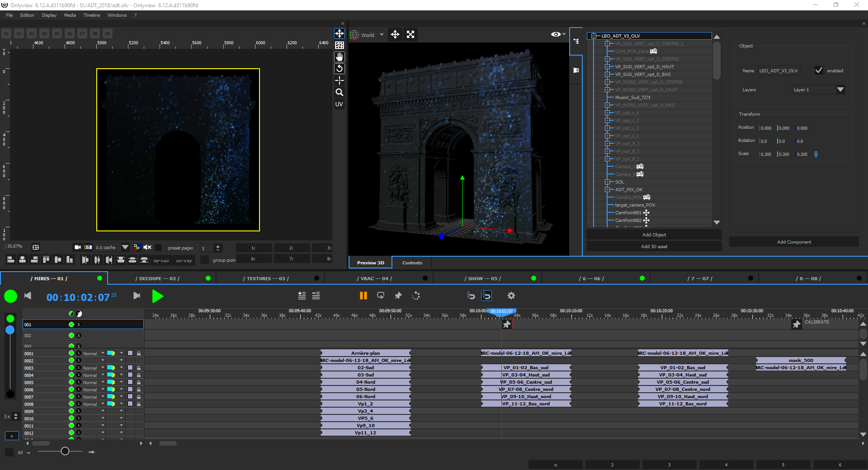This screenshot has height=470, width=868.
Task: Select the rotate tool icon
Action: (x=339, y=69)
